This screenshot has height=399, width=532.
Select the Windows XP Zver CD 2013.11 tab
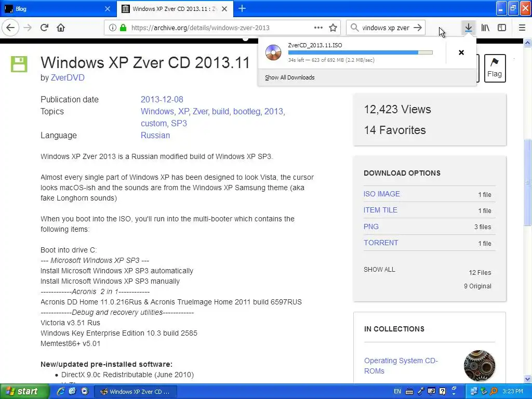click(x=175, y=9)
